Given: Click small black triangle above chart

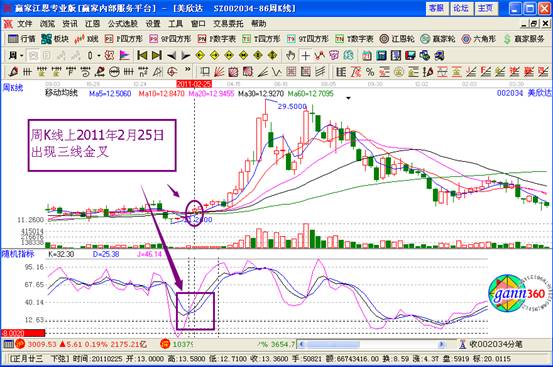Looking at the screenshot, I should 348,98.
